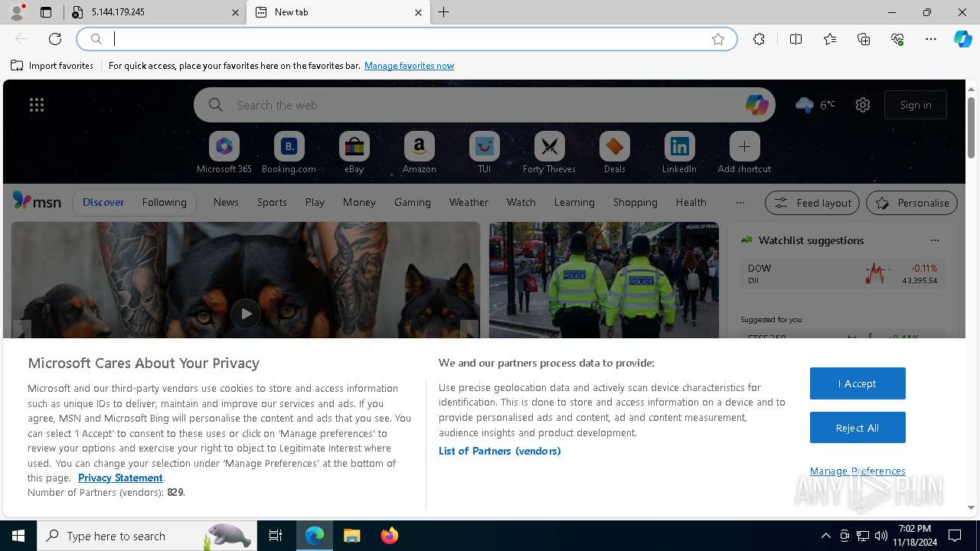Open the LinkedIn shortcut

click(x=679, y=153)
